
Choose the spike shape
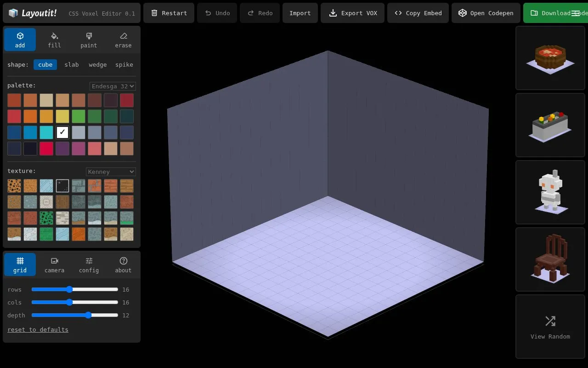click(124, 64)
